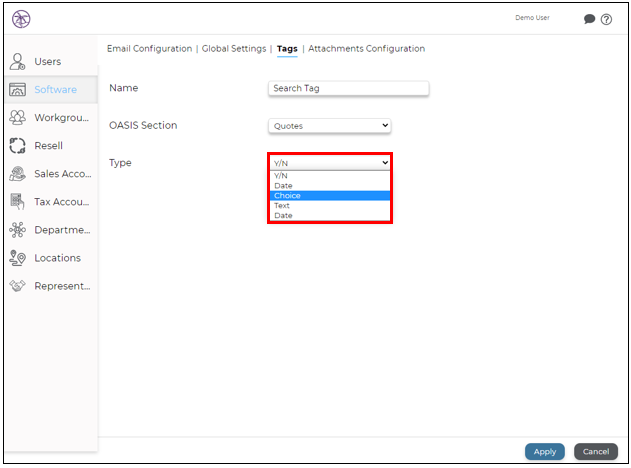Open the Locations sidebar label
This screenshot has width=631, height=468.
[x=58, y=258]
